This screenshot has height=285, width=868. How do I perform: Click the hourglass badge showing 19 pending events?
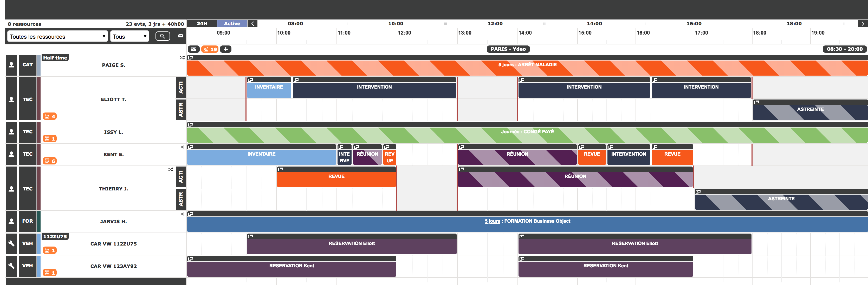pyautogui.click(x=210, y=49)
